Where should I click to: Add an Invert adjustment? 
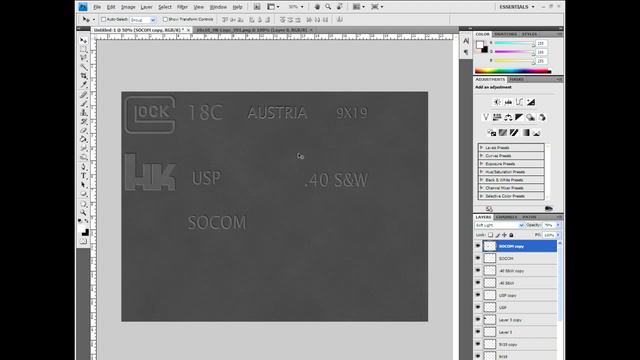click(491, 133)
